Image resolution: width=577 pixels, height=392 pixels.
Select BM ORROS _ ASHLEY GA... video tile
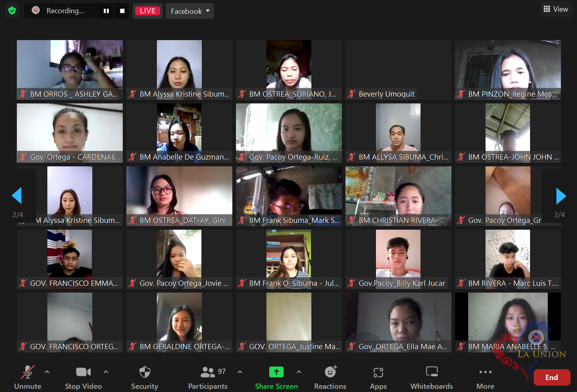[70, 70]
